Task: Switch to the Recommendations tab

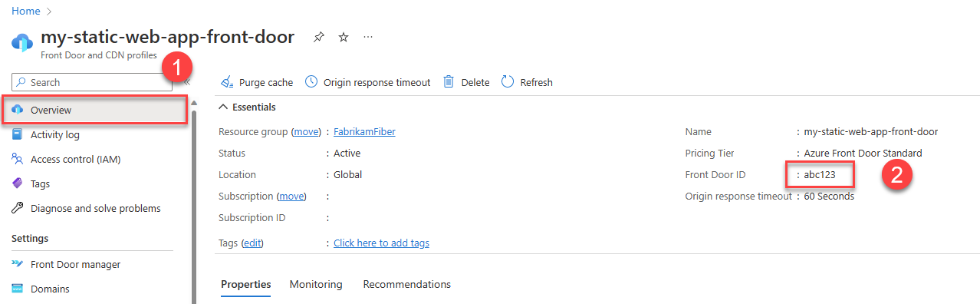Action: (x=407, y=284)
